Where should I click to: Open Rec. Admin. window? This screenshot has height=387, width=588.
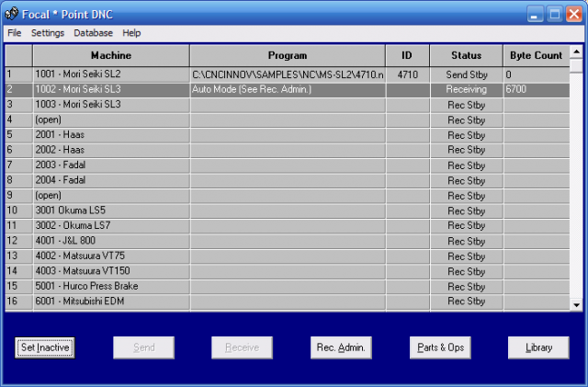click(341, 347)
